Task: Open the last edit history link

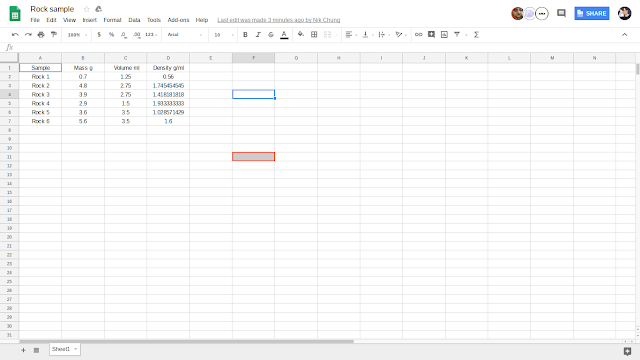Action: click(x=279, y=20)
